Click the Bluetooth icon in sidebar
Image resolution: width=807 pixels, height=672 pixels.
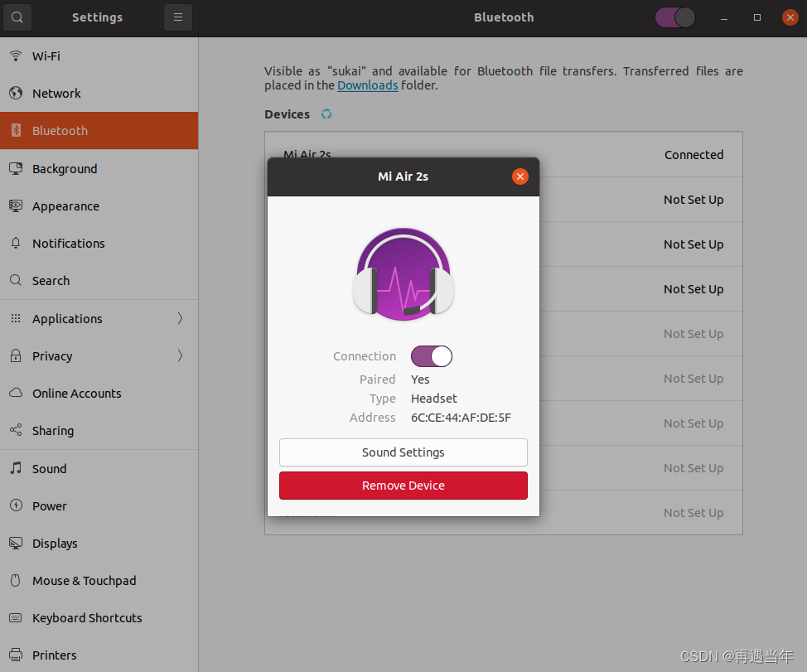click(16, 130)
